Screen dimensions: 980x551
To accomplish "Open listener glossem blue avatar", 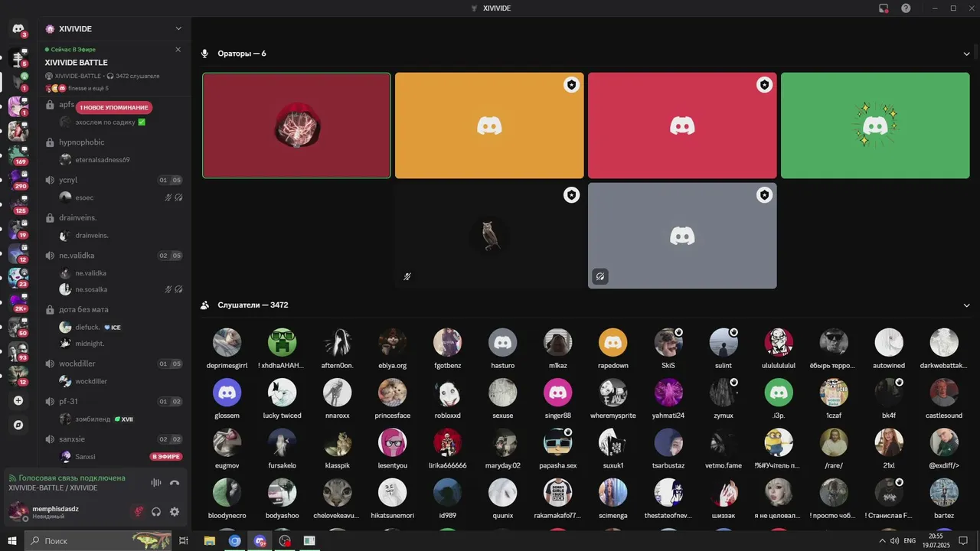I will (x=227, y=393).
